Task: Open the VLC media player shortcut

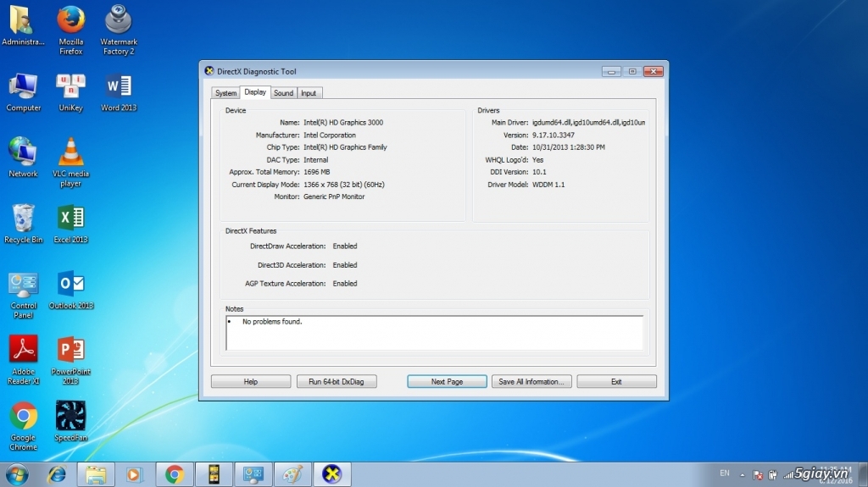Action: pyautogui.click(x=71, y=153)
